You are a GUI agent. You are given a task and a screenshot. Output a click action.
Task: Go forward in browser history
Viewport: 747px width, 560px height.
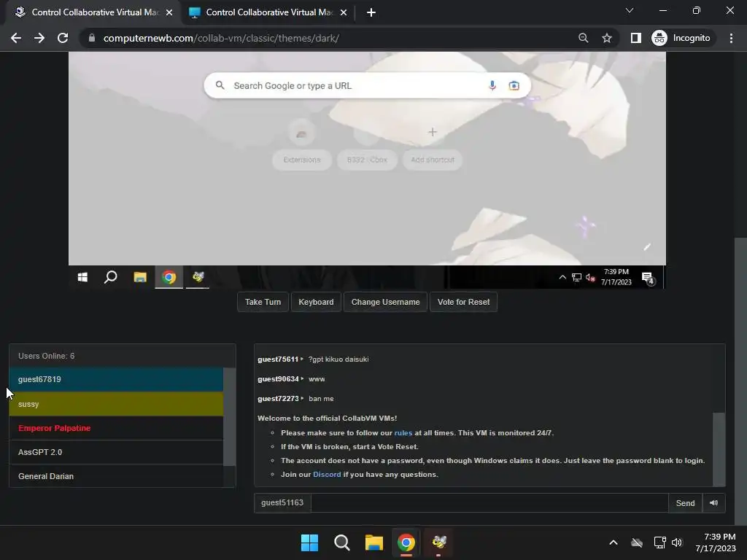coord(39,38)
